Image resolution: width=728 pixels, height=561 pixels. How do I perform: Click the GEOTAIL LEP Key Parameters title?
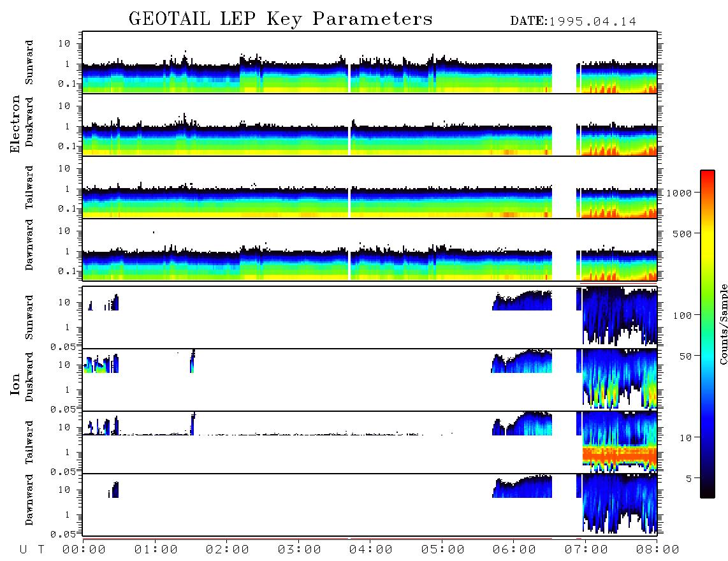click(280, 19)
